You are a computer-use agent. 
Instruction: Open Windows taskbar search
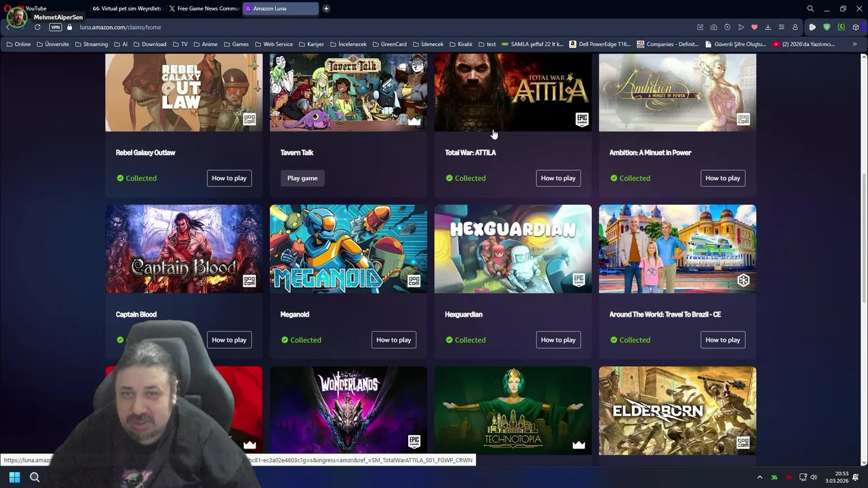[x=35, y=477]
